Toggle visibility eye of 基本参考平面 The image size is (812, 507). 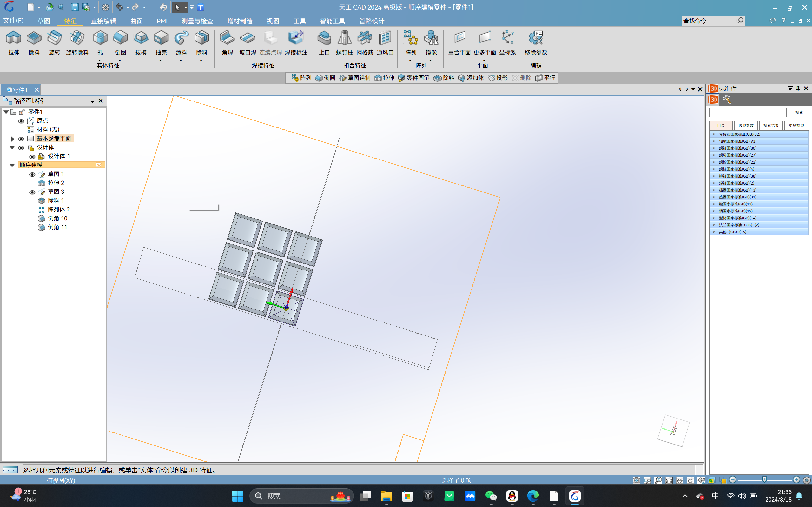coord(21,139)
